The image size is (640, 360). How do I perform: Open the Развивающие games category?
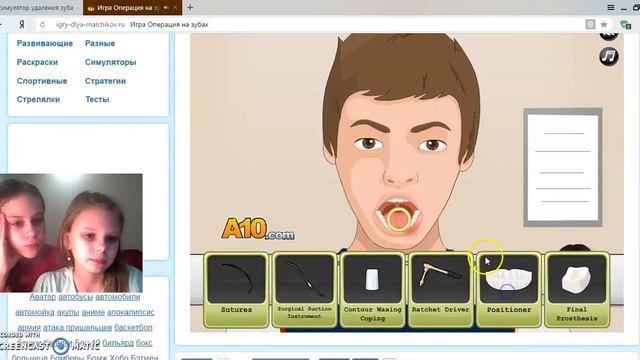tap(44, 43)
